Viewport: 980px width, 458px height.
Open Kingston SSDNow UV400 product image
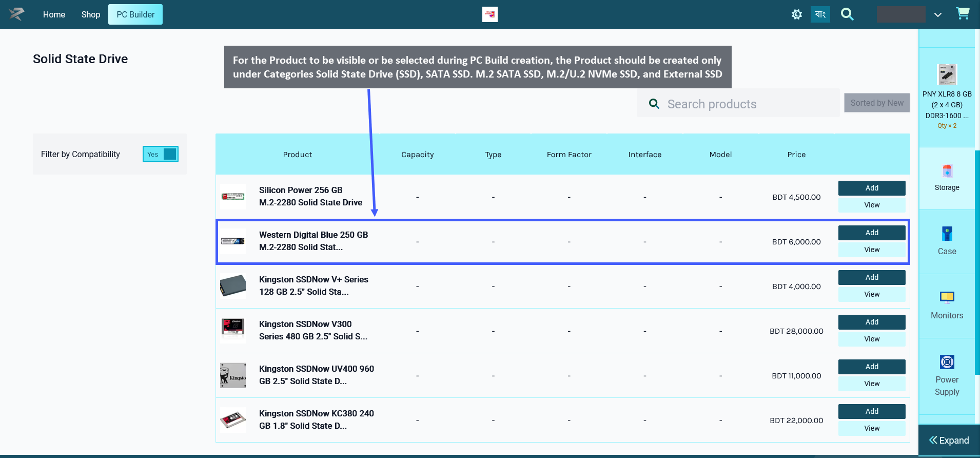[233, 375]
